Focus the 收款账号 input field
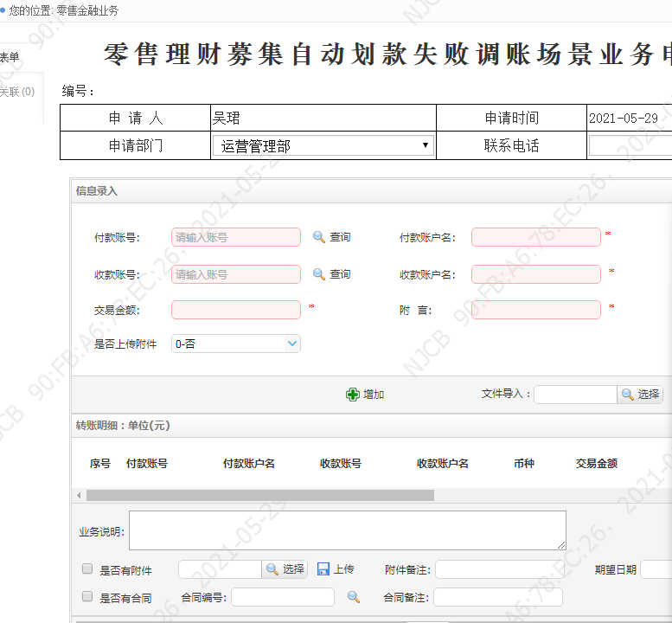 [x=236, y=274]
